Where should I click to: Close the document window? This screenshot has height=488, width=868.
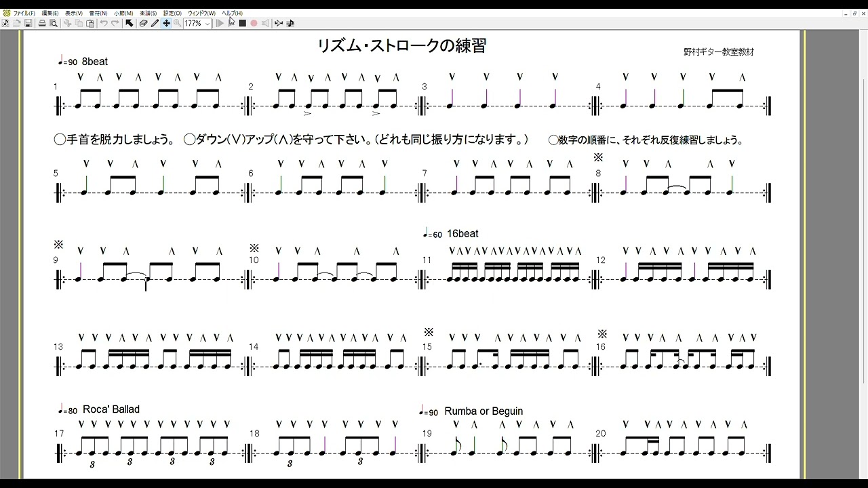[862, 13]
